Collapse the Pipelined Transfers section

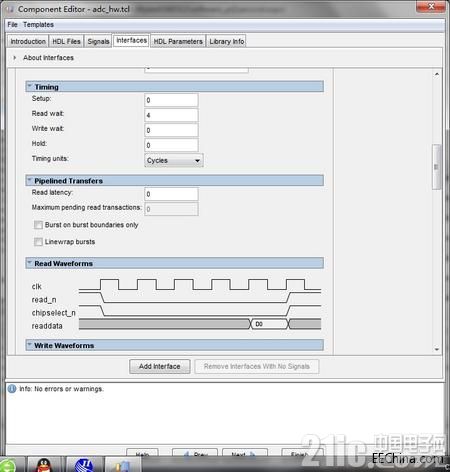pyautogui.click(x=30, y=180)
